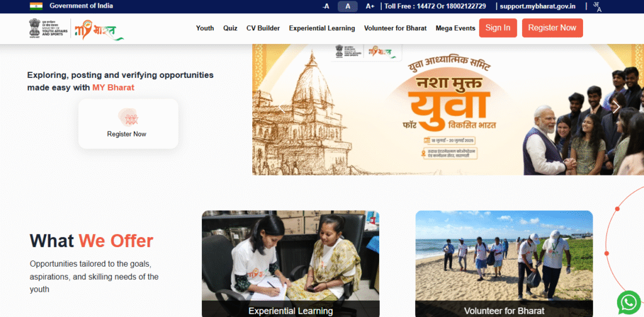Image resolution: width=644 pixels, height=317 pixels.
Task: Show next banner slide with right arrow
Action: click(x=616, y=108)
